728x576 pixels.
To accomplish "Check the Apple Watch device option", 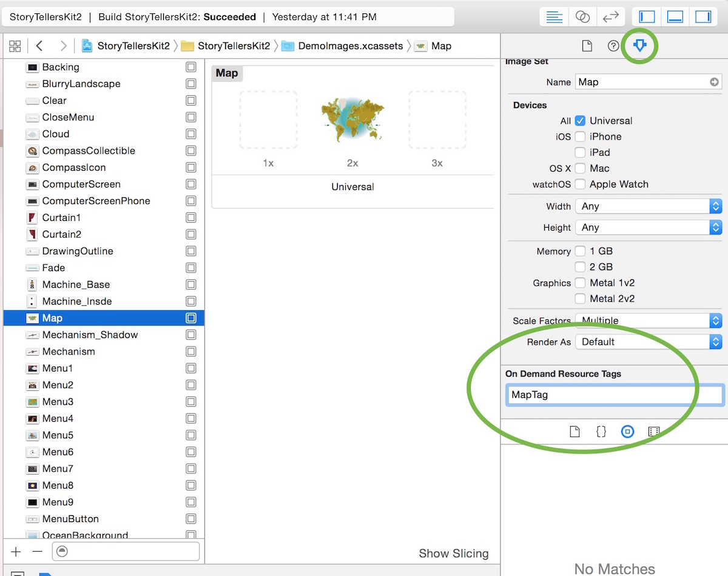I will pos(579,184).
